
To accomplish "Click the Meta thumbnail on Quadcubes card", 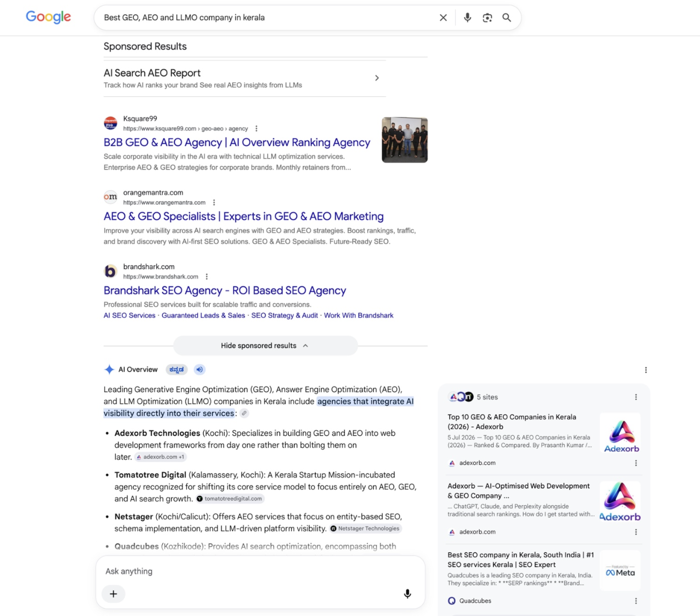I will [620, 571].
